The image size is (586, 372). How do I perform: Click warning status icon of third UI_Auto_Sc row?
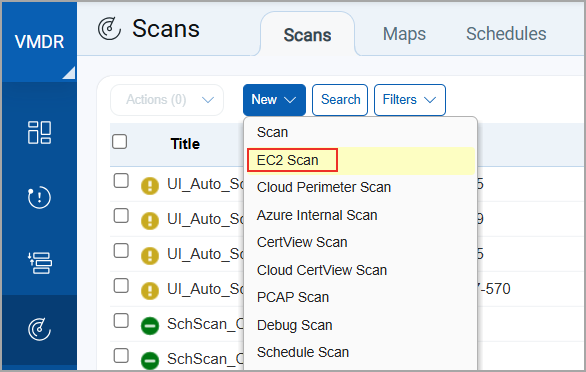coord(150,256)
